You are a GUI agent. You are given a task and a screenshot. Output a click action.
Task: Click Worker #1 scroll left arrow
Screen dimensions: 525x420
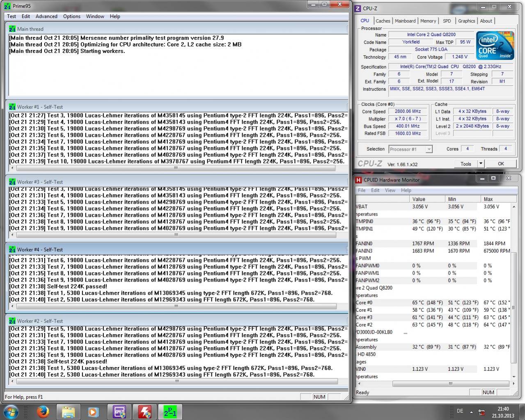[x=12, y=168]
